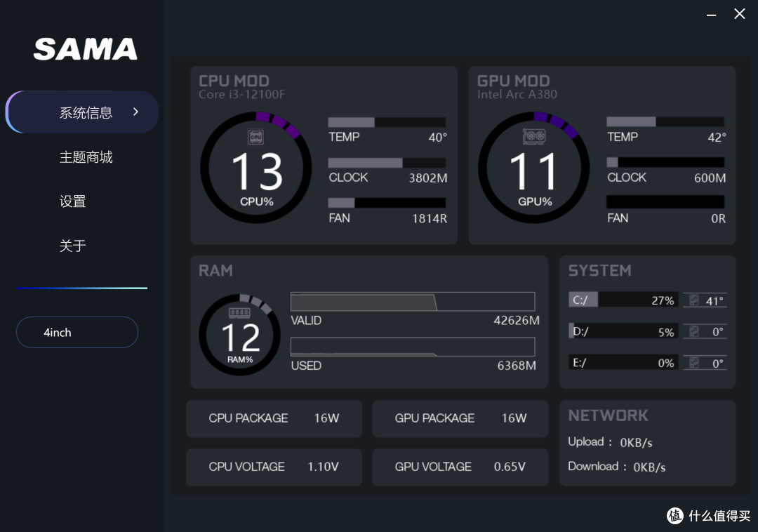
Task: Click the CPU PACKAGE 16W tile
Action: tap(274, 418)
